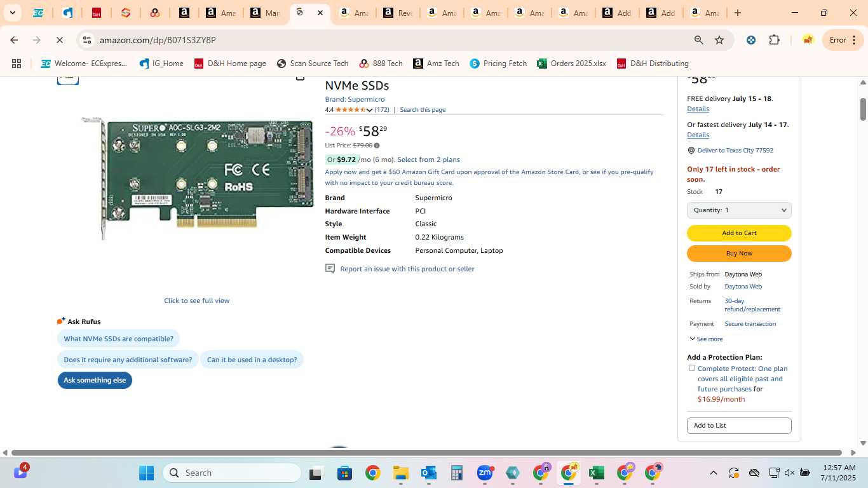
Task: Open Chrome tab search chevron
Action: (12, 13)
